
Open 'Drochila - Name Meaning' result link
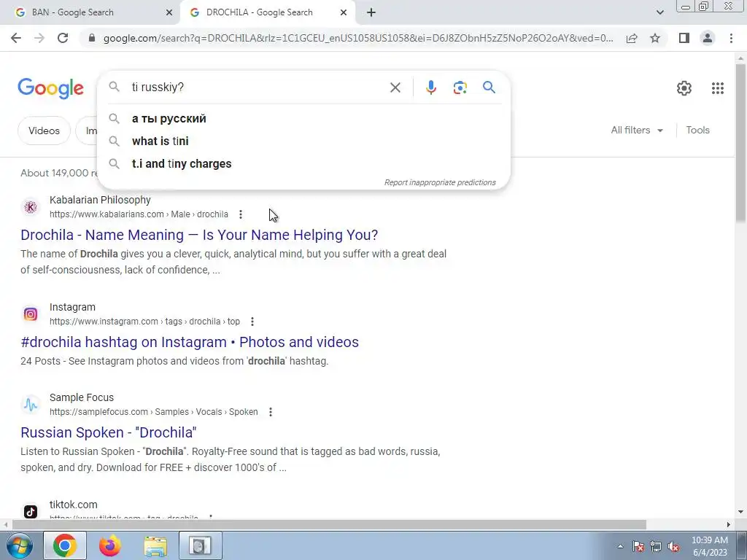199,235
